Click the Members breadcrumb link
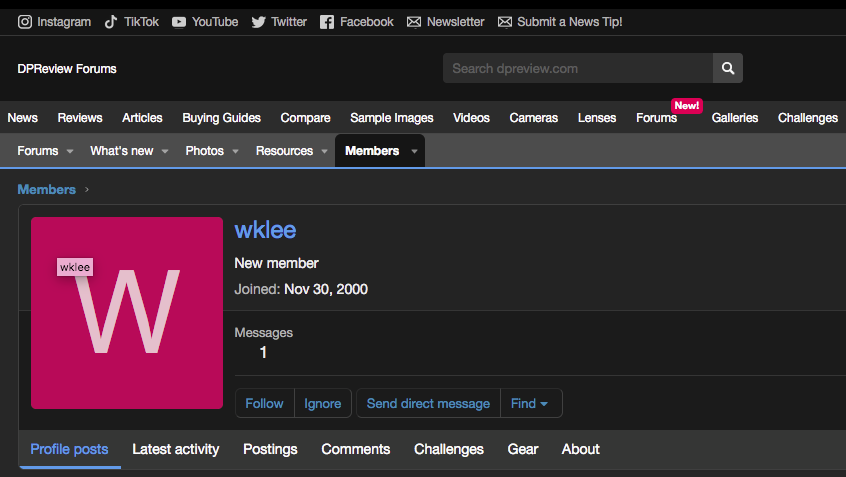The height and width of the screenshot is (477, 846). pos(46,189)
